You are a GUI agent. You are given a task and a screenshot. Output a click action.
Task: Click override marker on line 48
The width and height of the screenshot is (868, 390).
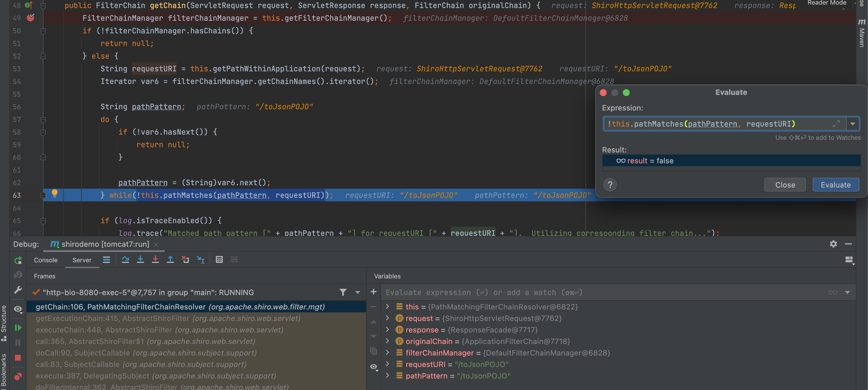click(x=29, y=5)
